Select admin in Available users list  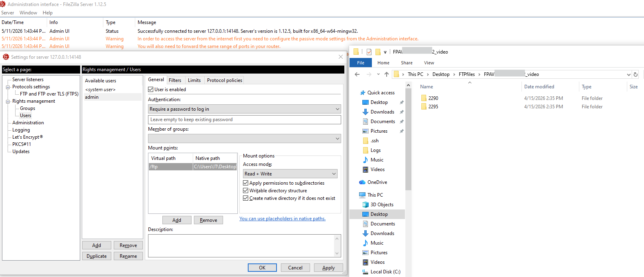113,97
